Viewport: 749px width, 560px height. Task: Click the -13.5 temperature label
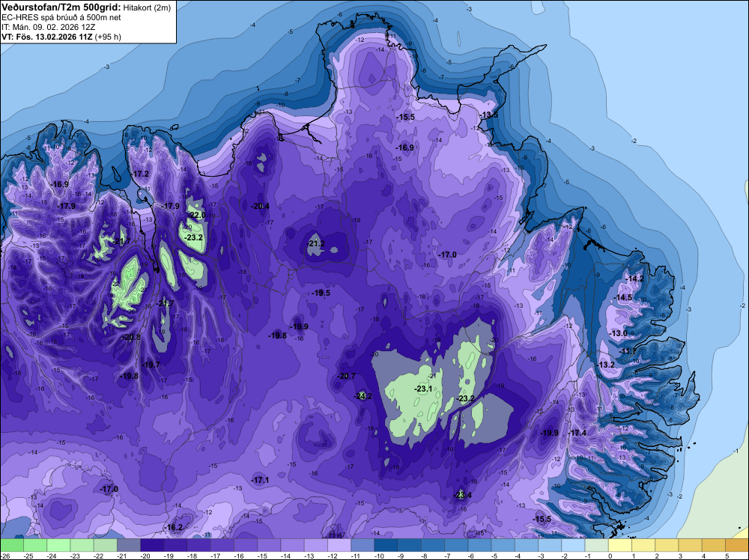488,115
